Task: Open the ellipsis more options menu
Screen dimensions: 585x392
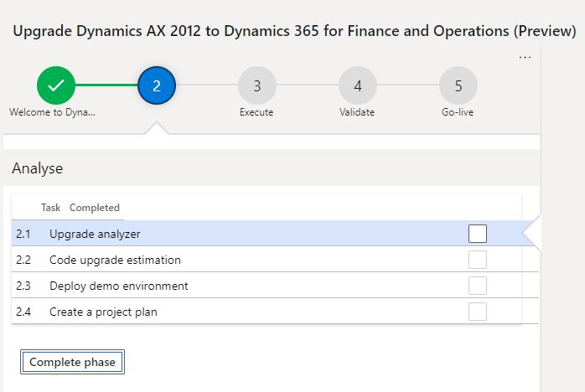Action: click(525, 58)
